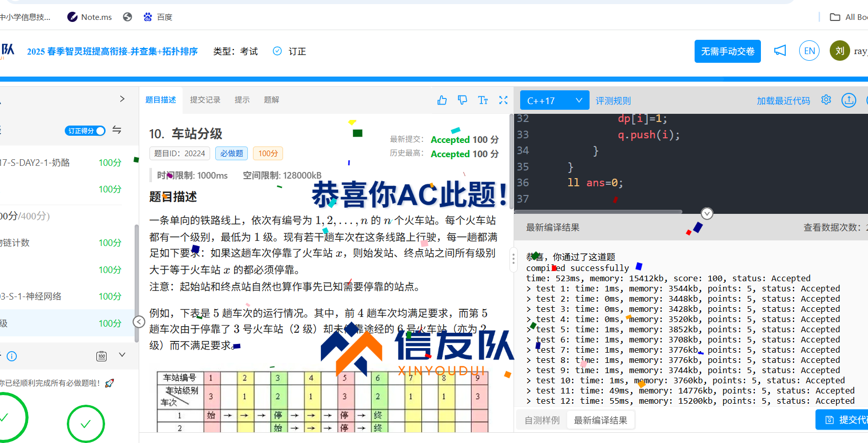Open the C++17 language dropdown
Screen dimensions: 868x443
coord(554,101)
